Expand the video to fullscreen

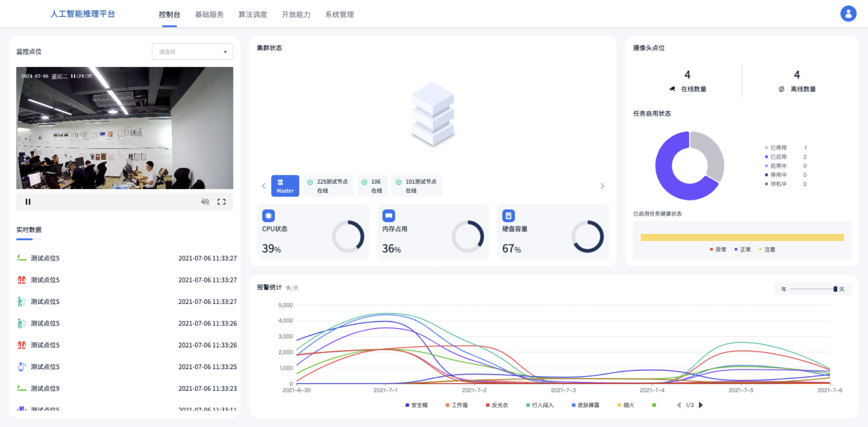click(222, 202)
